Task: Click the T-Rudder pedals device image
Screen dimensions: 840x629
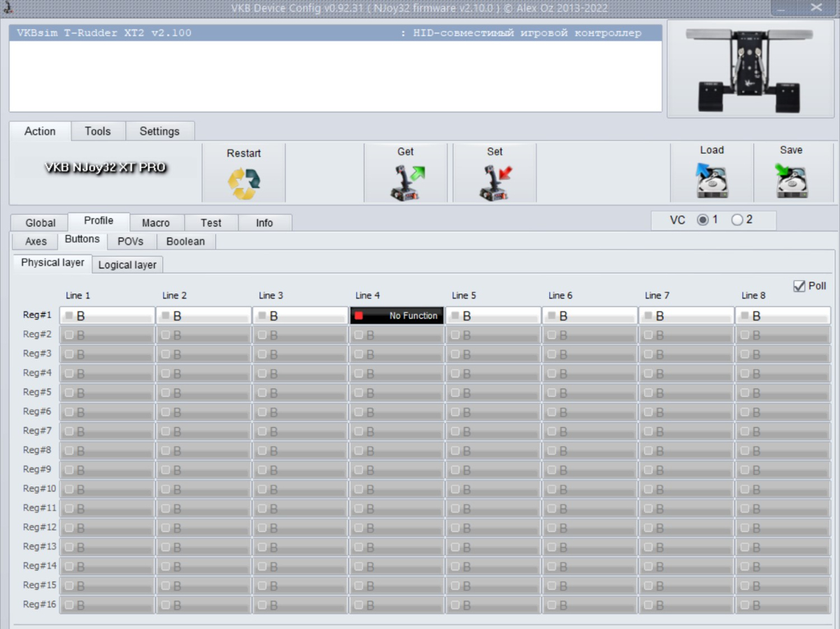Action: pos(750,68)
